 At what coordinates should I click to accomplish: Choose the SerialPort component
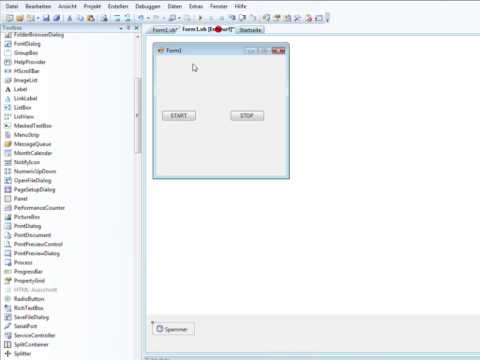(25, 326)
